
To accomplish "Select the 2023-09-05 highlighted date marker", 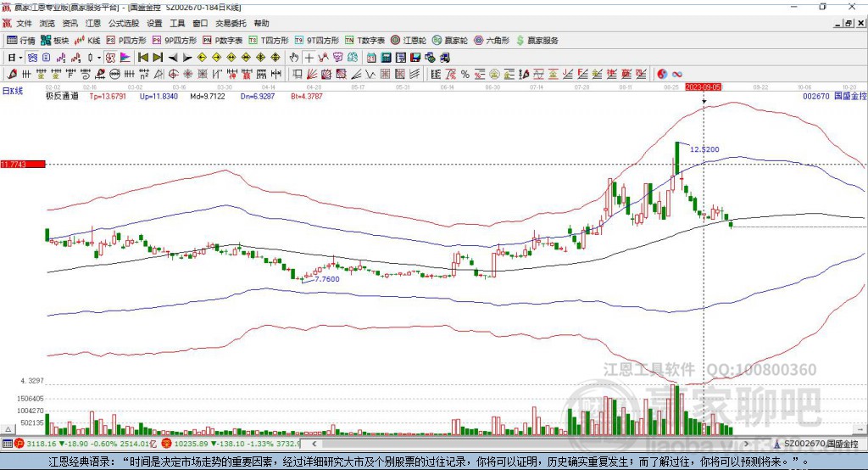I will (704, 87).
